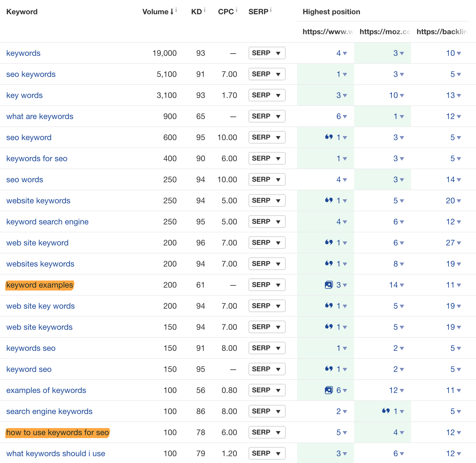
Task: Click the info icon next to Volume header
Action: pyautogui.click(x=176, y=10)
